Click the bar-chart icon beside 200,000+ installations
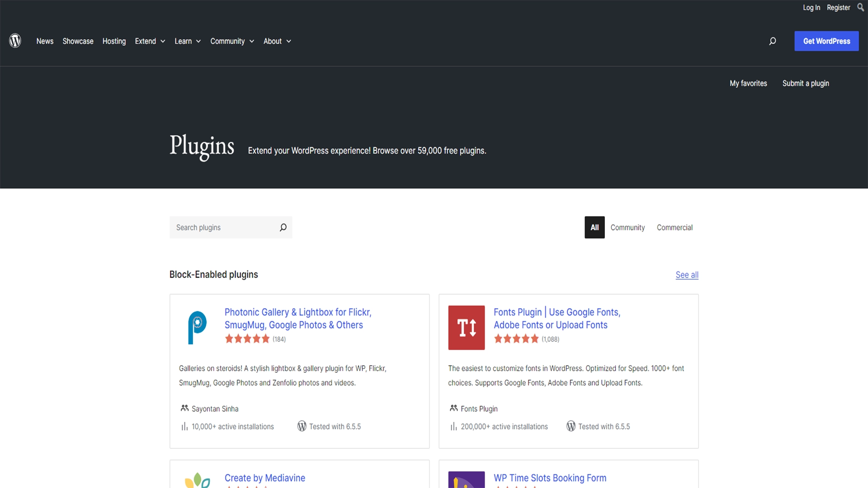The image size is (868, 488). pyautogui.click(x=454, y=427)
